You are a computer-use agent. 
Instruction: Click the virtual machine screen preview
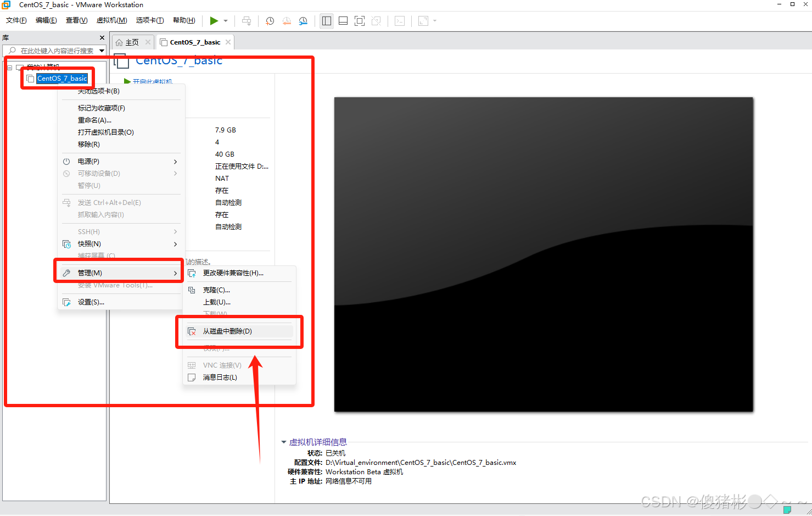pyautogui.click(x=544, y=254)
